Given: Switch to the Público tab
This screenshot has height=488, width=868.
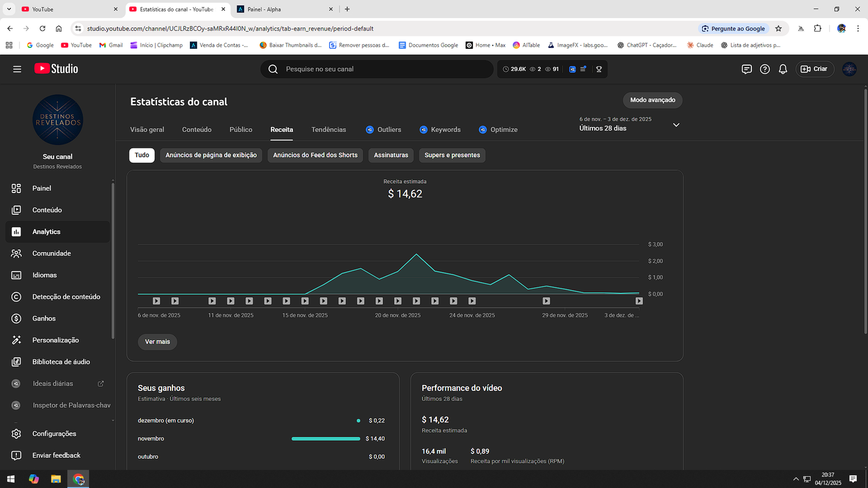Looking at the screenshot, I should point(240,130).
